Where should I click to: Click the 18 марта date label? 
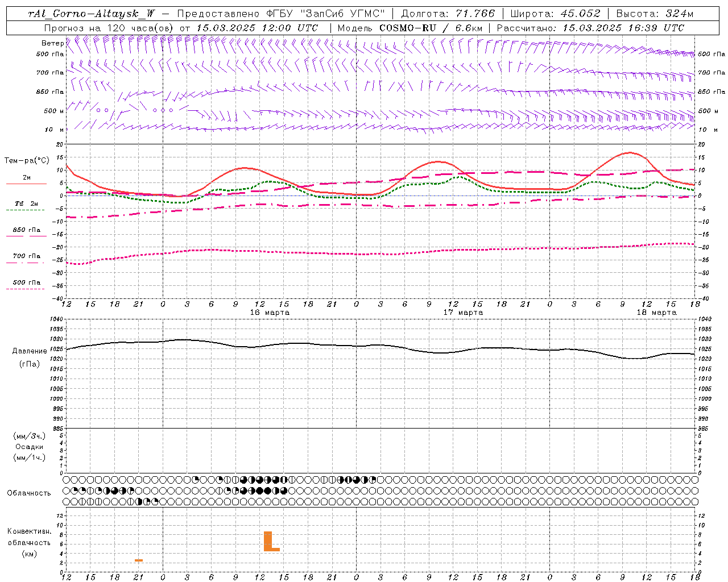coord(656,313)
